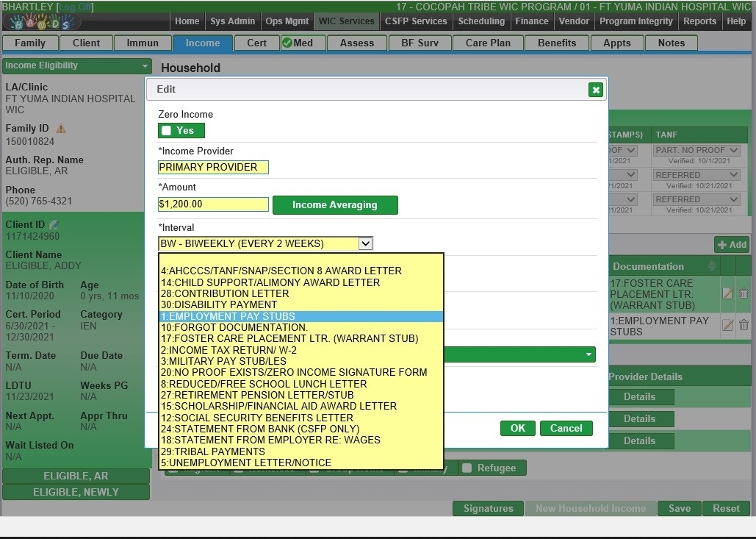The height and width of the screenshot is (539, 756).
Task: Check the Refugee checkbox
Action: (x=467, y=468)
